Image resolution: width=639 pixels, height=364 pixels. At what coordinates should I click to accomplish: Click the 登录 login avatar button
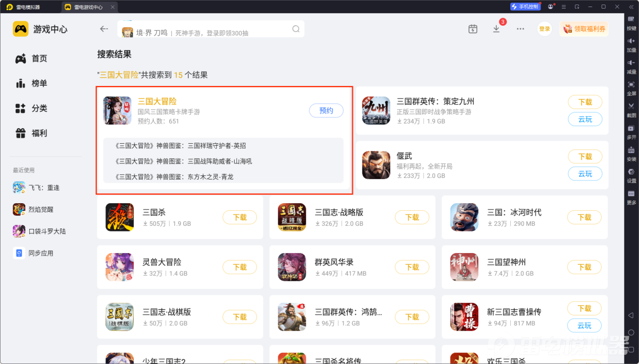pos(544,29)
